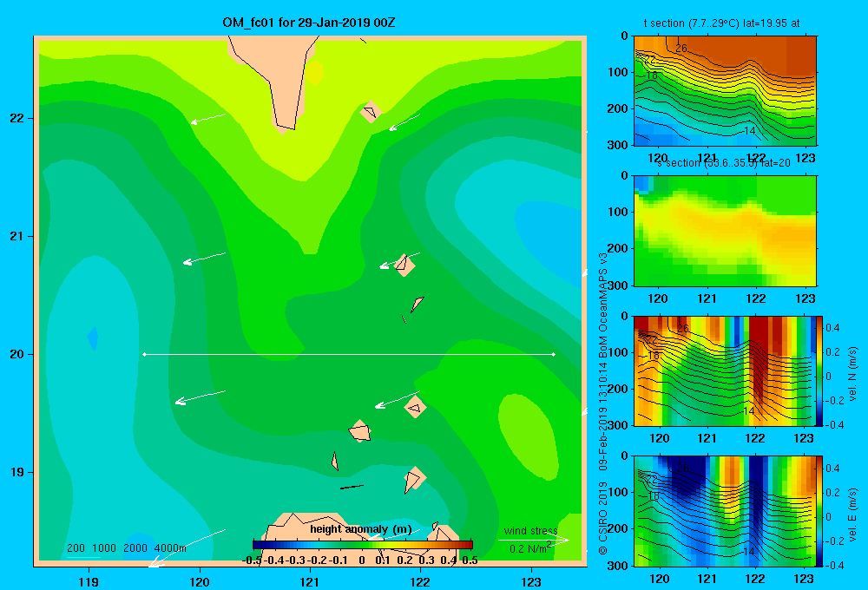Click the island near 19.55N 121.95E
868x590 pixels.
(415, 407)
